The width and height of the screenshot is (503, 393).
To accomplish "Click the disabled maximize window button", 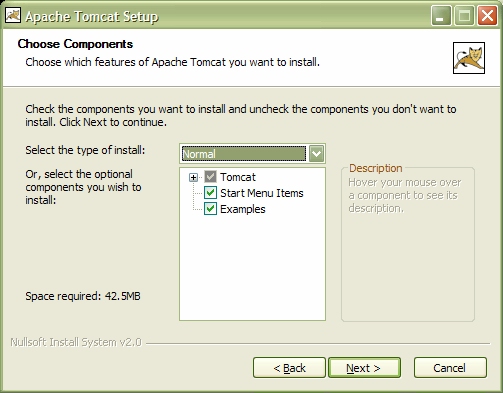I will tap(464, 15).
